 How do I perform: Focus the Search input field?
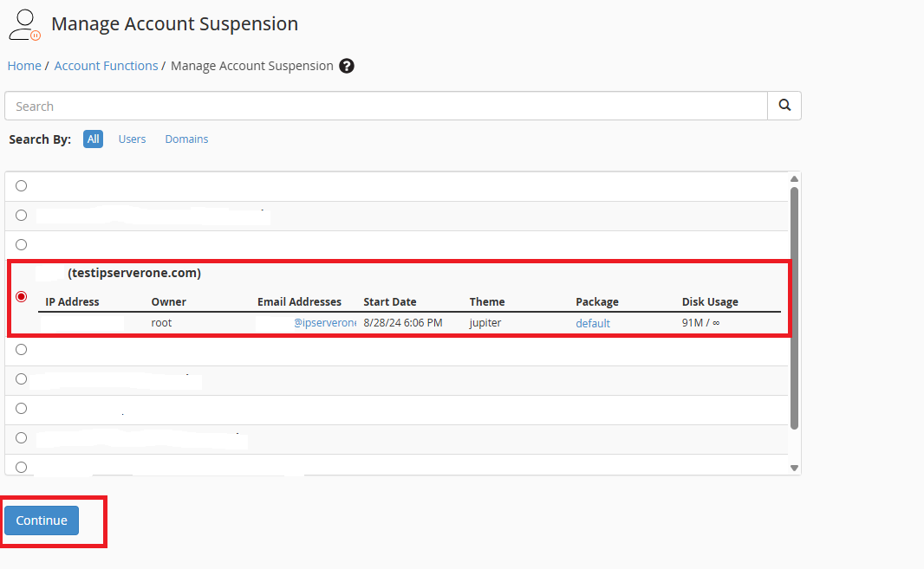pos(386,107)
